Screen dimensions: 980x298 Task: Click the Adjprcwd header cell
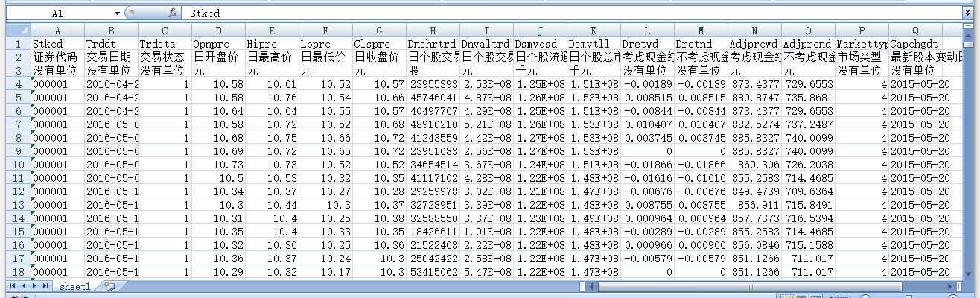(x=754, y=43)
